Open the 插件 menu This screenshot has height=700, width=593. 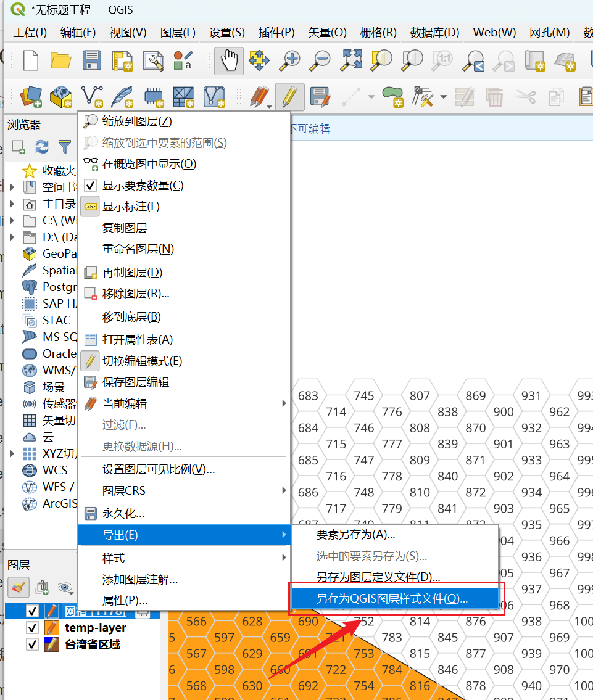click(x=276, y=33)
